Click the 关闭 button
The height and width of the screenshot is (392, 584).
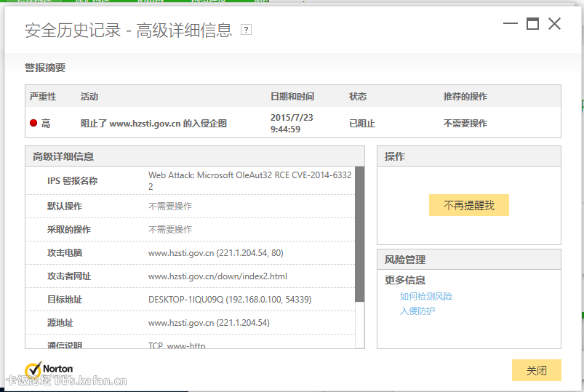536,370
